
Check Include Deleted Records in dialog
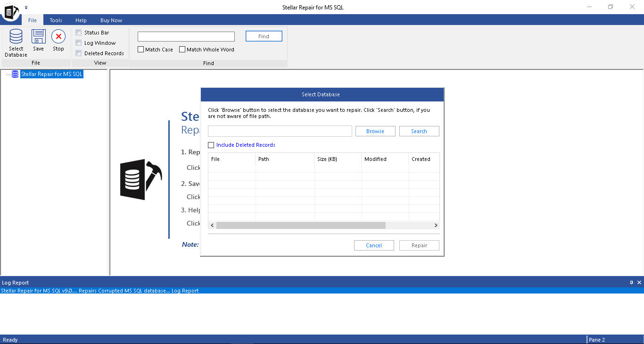(x=211, y=145)
